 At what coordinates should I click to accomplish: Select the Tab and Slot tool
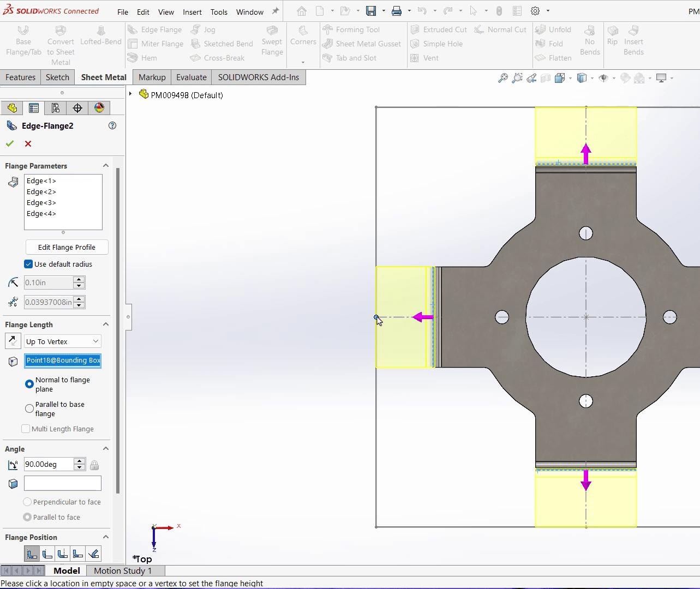(x=355, y=58)
